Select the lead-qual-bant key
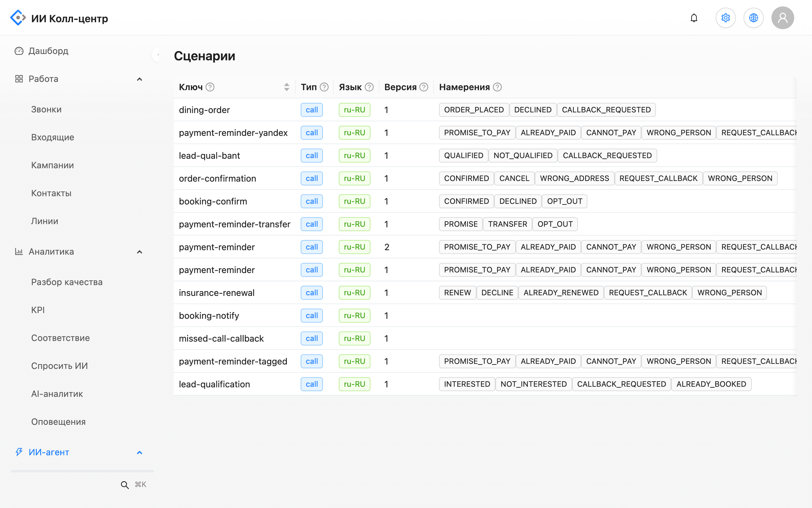Screen dimensions: 812x508 (209, 156)
